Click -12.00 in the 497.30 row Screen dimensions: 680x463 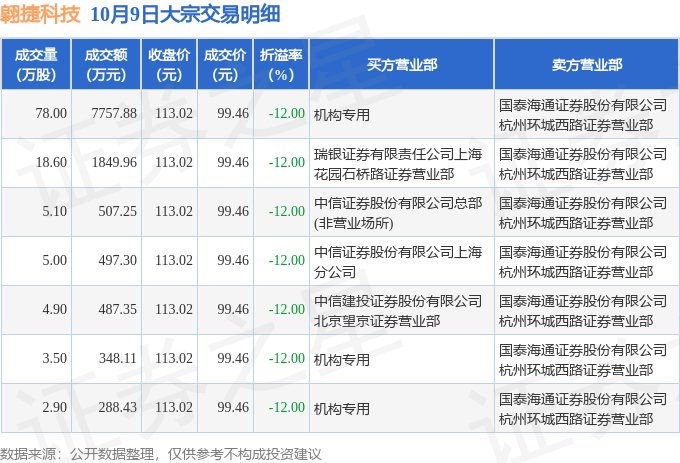(x=287, y=261)
